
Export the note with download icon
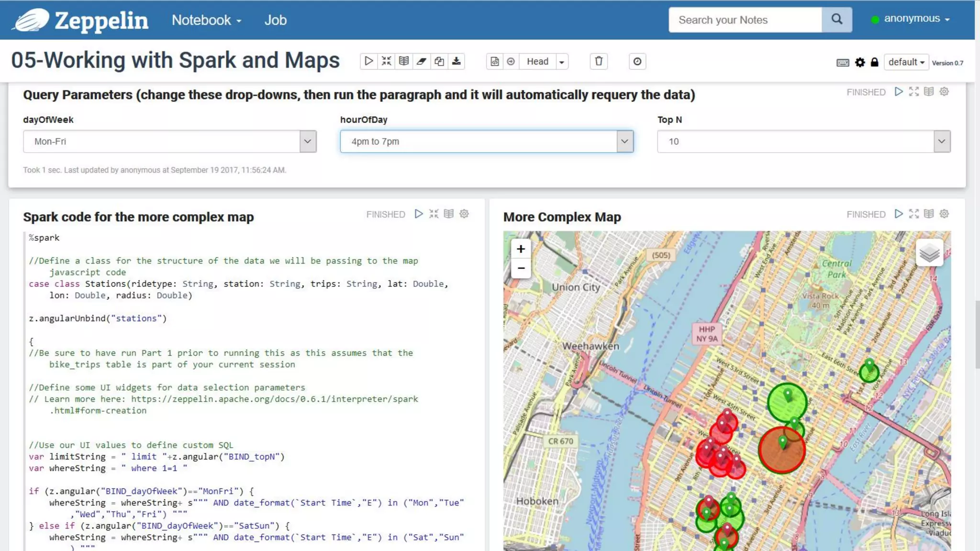457,61
